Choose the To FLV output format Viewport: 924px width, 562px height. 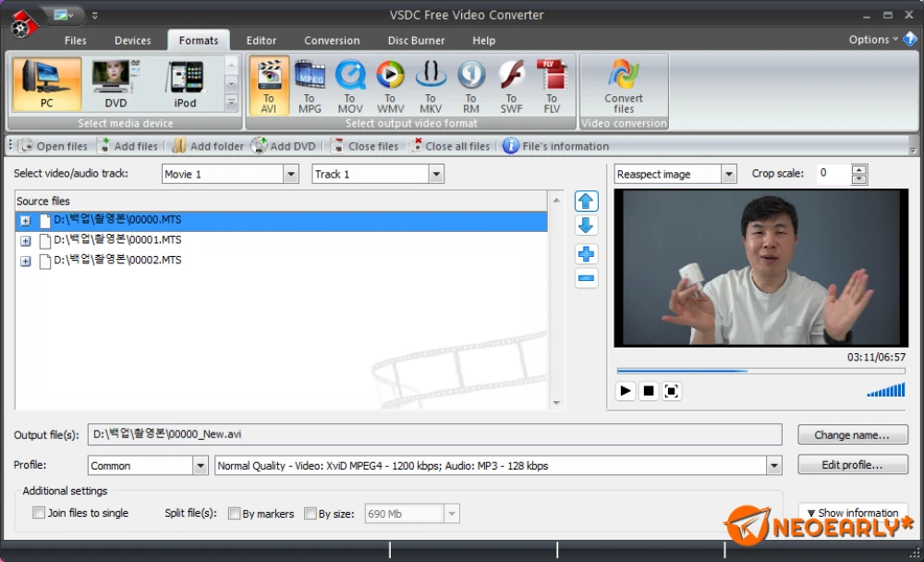552,86
